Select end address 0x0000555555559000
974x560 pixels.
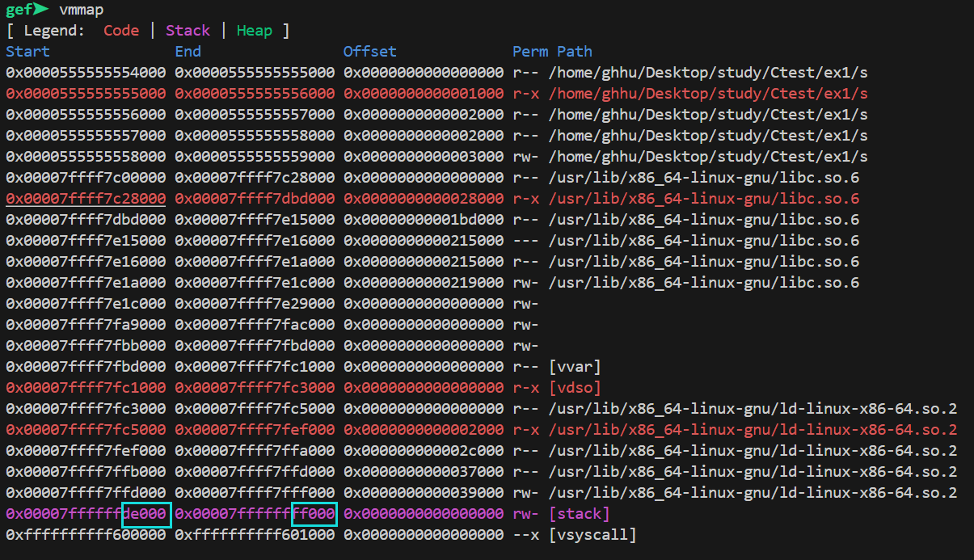(x=255, y=157)
